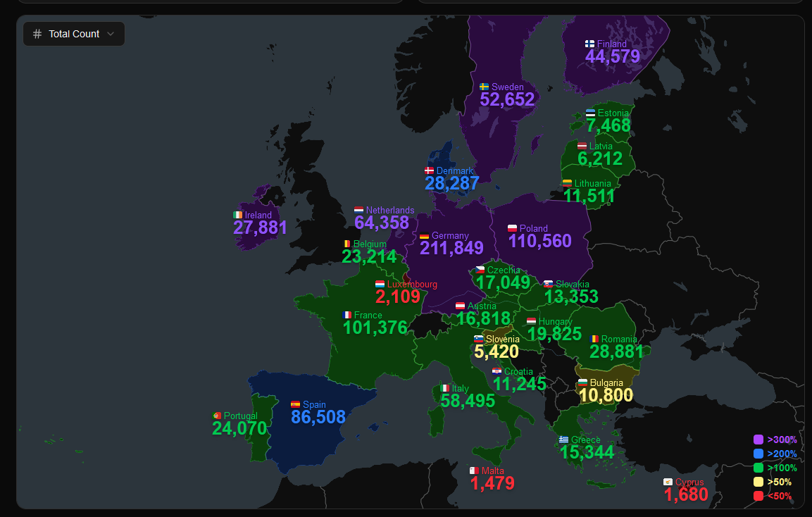
Task: Click the France flag icon
Action: (347, 315)
